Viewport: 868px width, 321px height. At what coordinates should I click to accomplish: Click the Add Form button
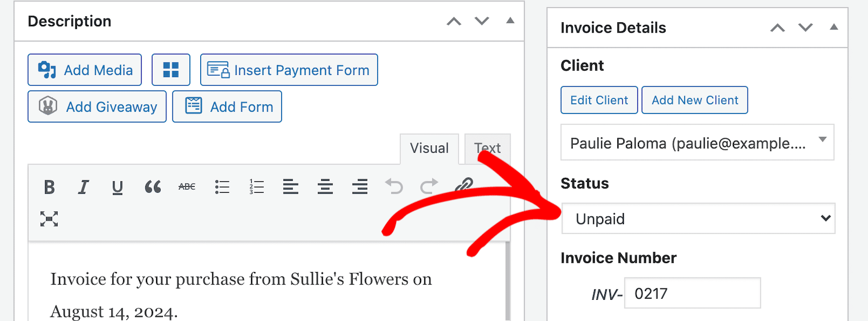[x=227, y=106]
